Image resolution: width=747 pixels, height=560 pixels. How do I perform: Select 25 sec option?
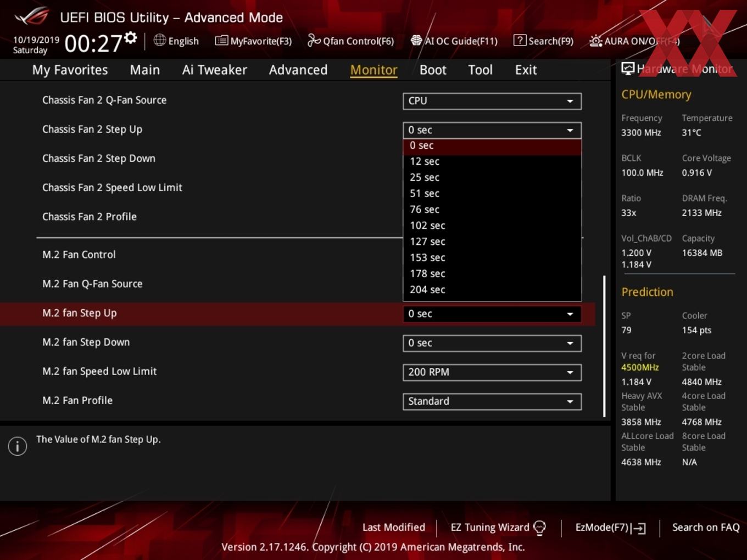point(492,177)
